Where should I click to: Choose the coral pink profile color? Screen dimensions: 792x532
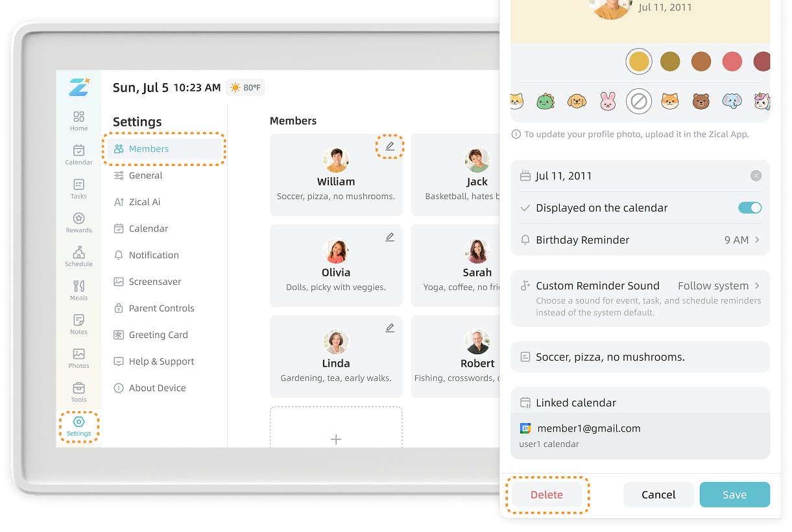[x=732, y=62]
